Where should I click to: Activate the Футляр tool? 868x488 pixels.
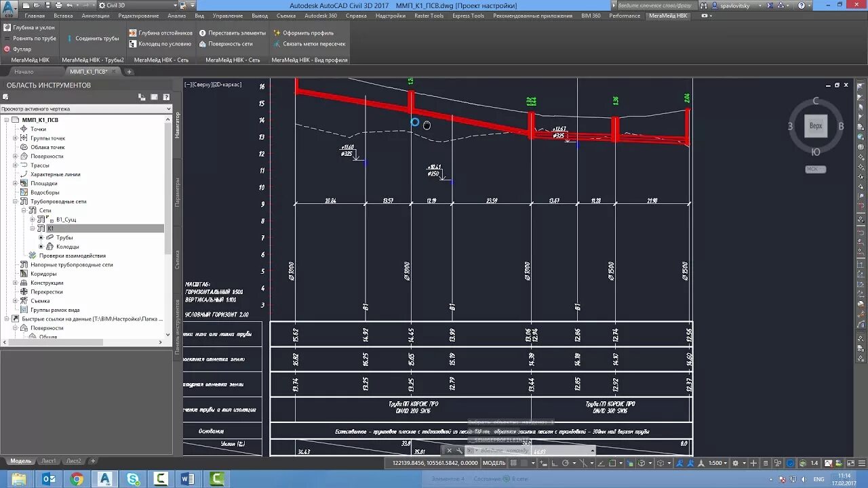coord(18,49)
